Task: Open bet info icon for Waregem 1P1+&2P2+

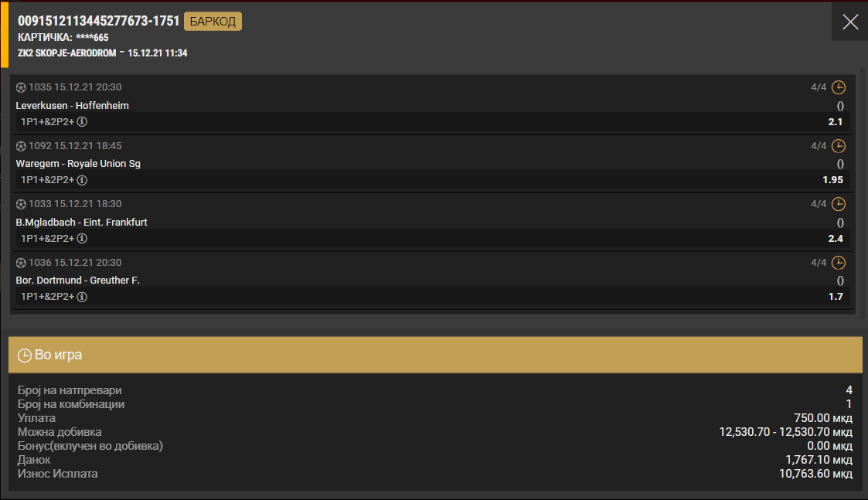Action: coord(82,180)
